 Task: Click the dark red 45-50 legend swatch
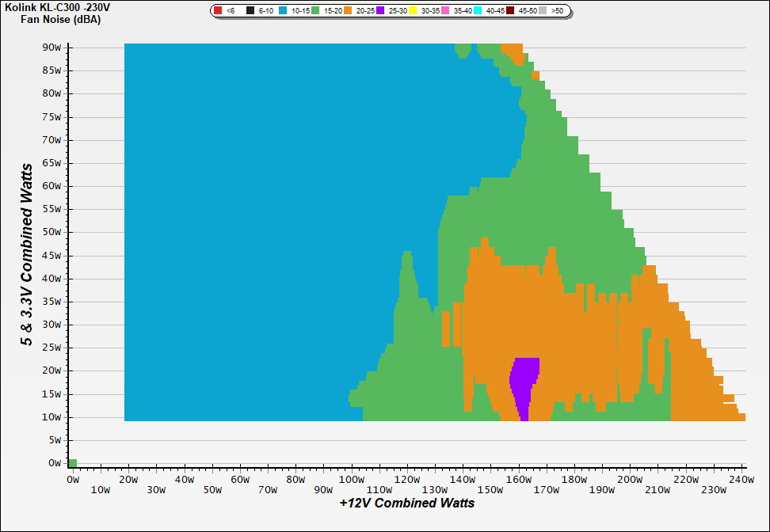[x=510, y=11]
